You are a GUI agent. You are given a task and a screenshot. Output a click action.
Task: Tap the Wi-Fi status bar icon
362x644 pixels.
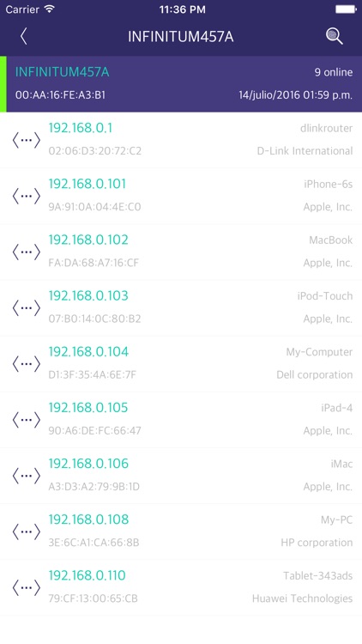pyautogui.click(x=50, y=9)
